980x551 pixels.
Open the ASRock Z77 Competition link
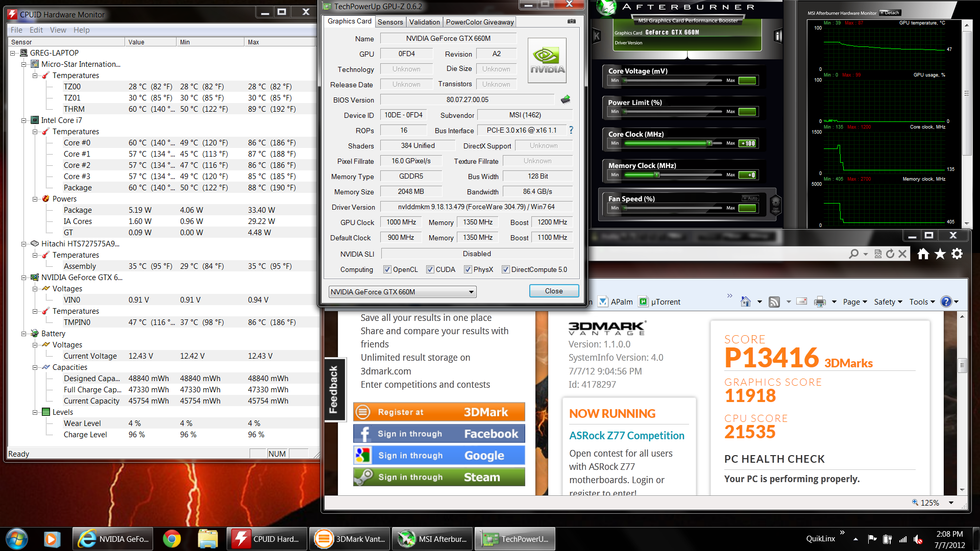pyautogui.click(x=627, y=435)
